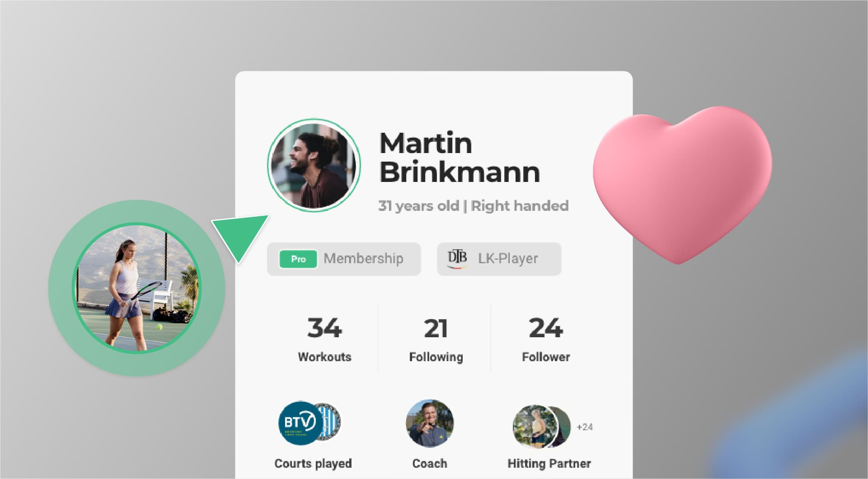The height and width of the screenshot is (479, 868).
Task: Click the DTB logo icon
Action: [457, 259]
